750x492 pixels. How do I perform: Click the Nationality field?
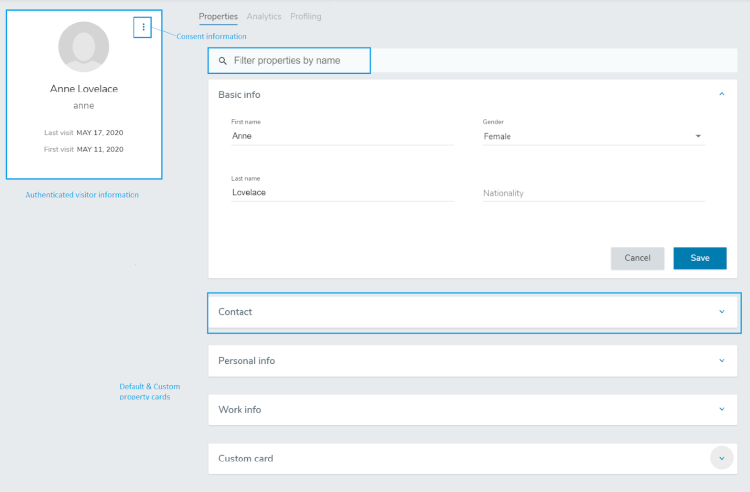point(593,193)
